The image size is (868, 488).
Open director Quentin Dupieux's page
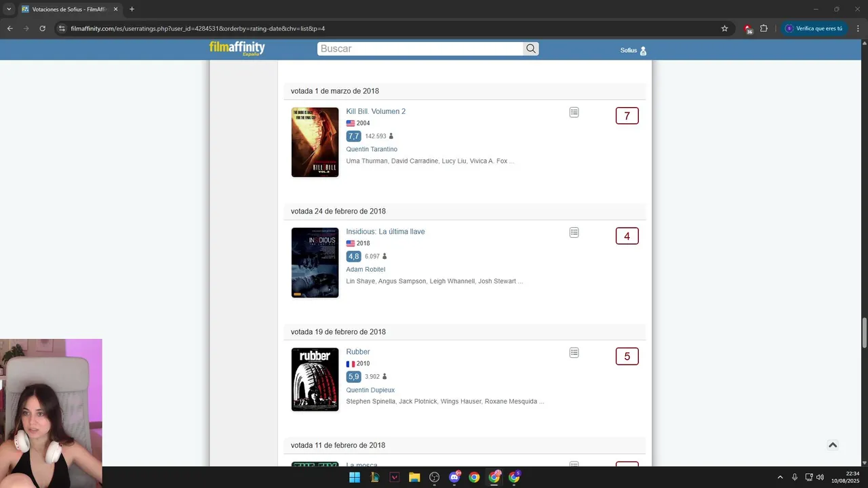point(370,390)
